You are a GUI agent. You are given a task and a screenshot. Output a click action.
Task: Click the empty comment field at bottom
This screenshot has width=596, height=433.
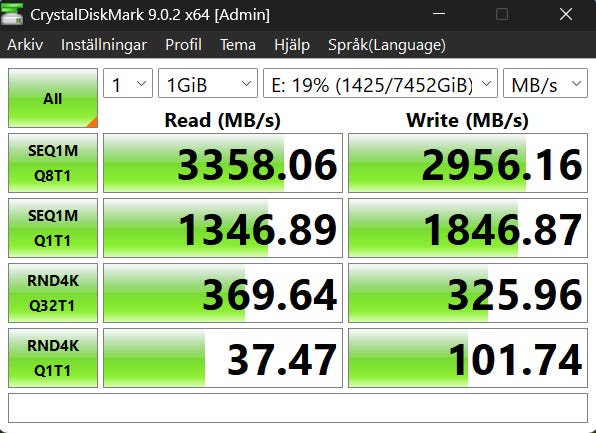[x=298, y=408]
